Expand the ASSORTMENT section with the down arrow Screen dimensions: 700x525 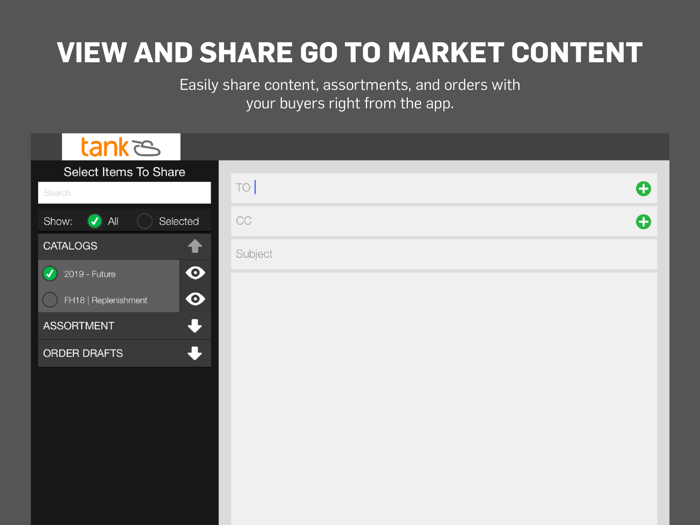point(195,326)
